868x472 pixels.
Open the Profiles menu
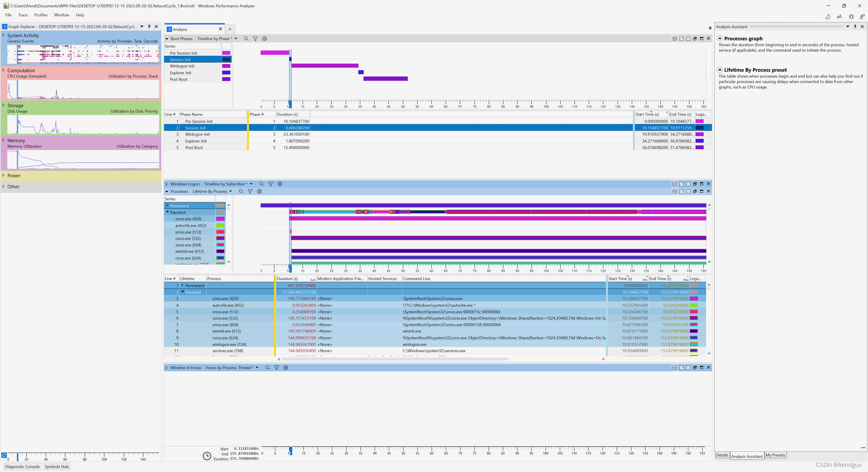pyautogui.click(x=41, y=15)
